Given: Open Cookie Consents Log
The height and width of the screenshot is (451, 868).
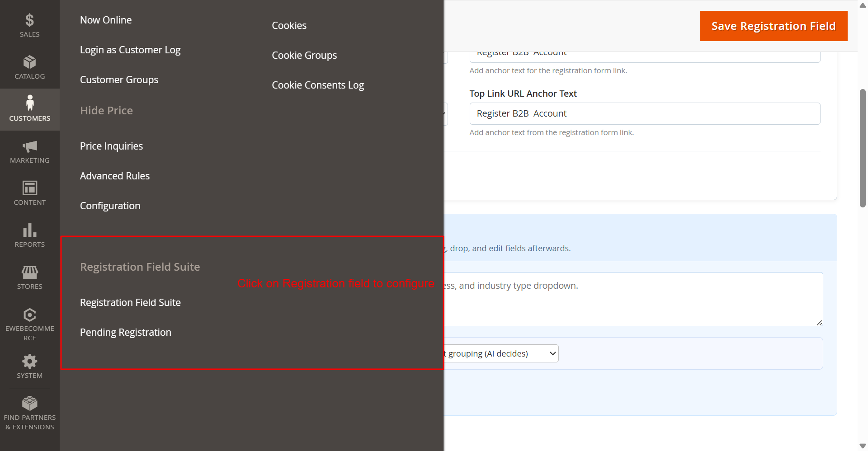Looking at the screenshot, I should click(x=317, y=85).
